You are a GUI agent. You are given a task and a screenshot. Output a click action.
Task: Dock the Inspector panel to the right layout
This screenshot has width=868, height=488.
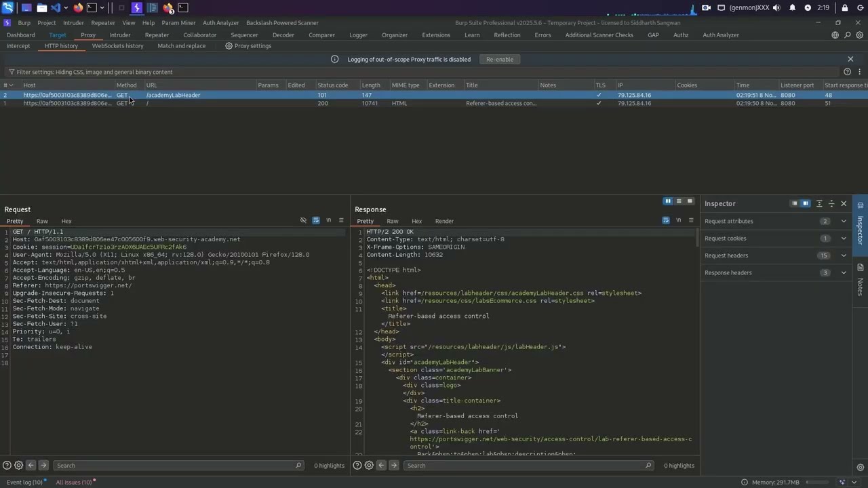806,203
